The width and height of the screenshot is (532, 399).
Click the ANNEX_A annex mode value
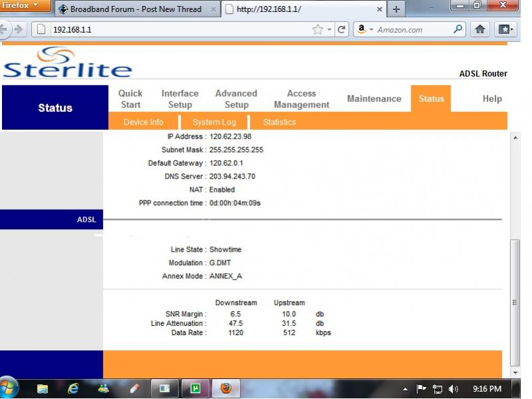pyautogui.click(x=226, y=276)
